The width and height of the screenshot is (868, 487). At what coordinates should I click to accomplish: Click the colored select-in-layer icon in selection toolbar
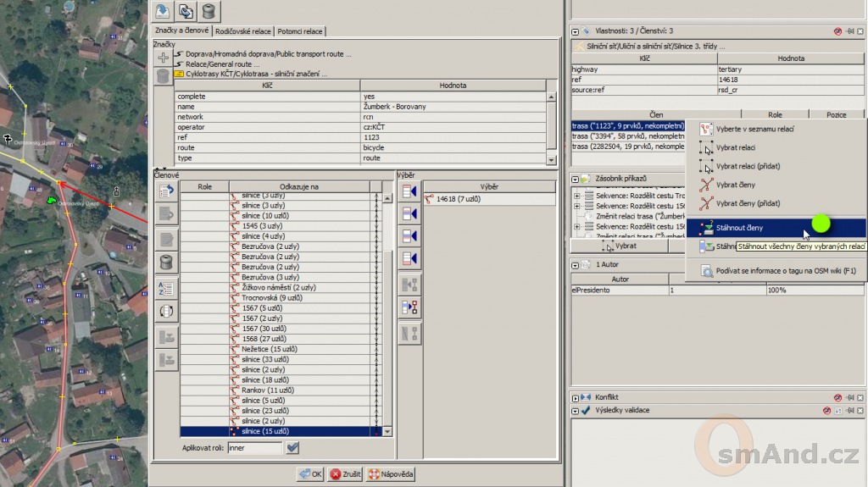409,307
